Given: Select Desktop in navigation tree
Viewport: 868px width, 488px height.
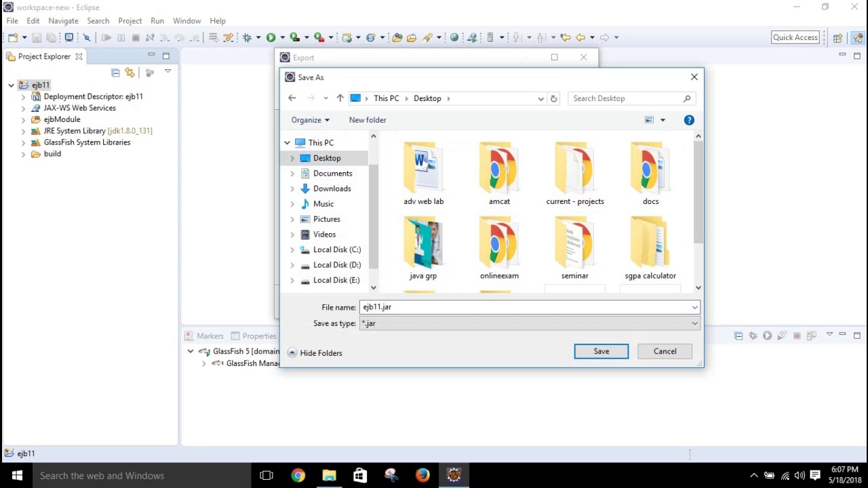Looking at the screenshot, I should pyautogui.click(x=327, y=158).
